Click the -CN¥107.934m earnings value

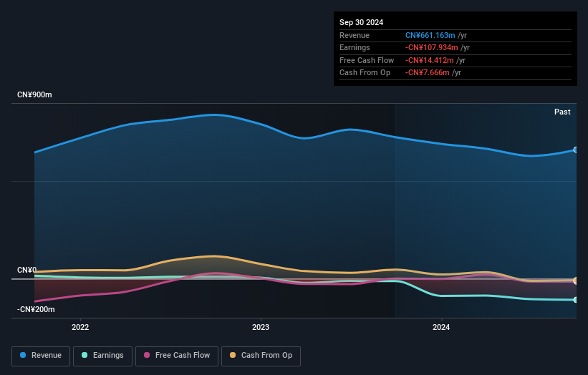click(432, 47)
